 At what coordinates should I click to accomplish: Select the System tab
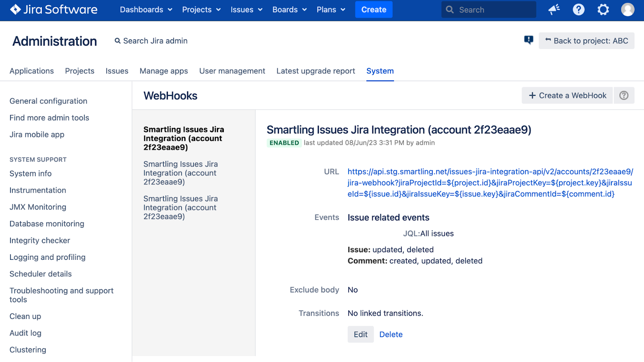[380, 71]
